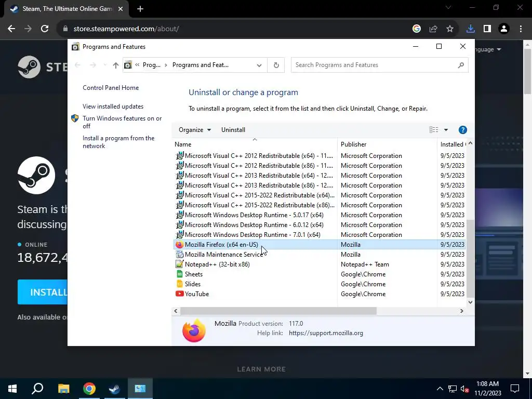Open the view options dropdown arrow

coord(446,130)
